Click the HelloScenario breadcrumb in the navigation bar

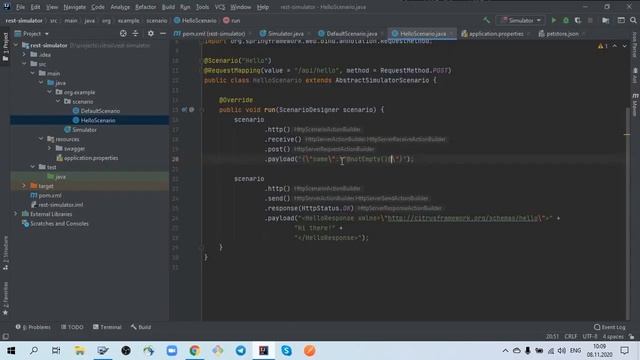(x=195, y=20)
